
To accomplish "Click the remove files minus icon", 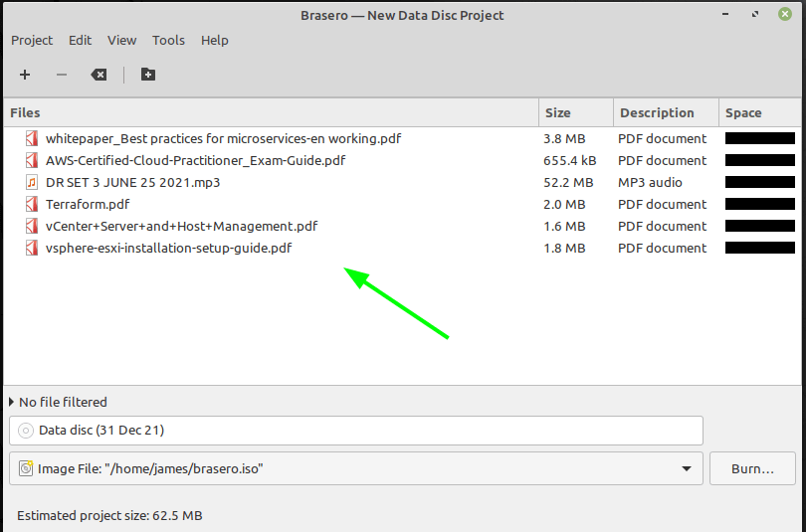I will point(62,75).
